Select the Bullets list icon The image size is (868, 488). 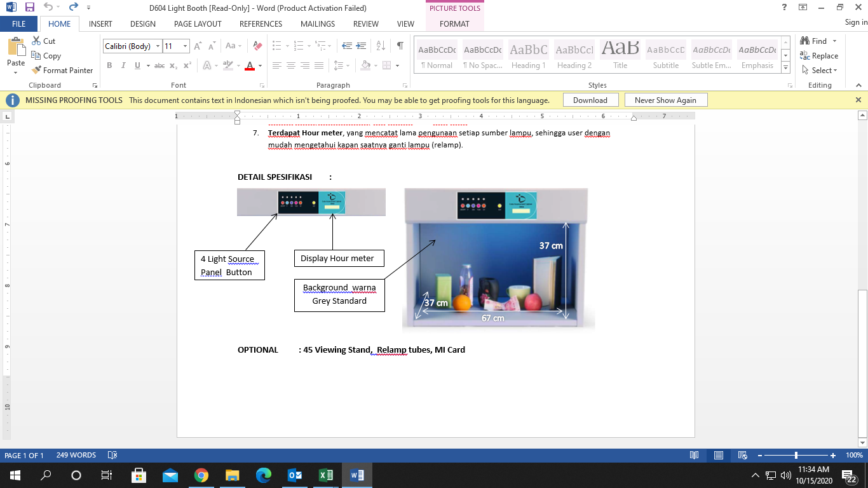(x=276, y=46)
